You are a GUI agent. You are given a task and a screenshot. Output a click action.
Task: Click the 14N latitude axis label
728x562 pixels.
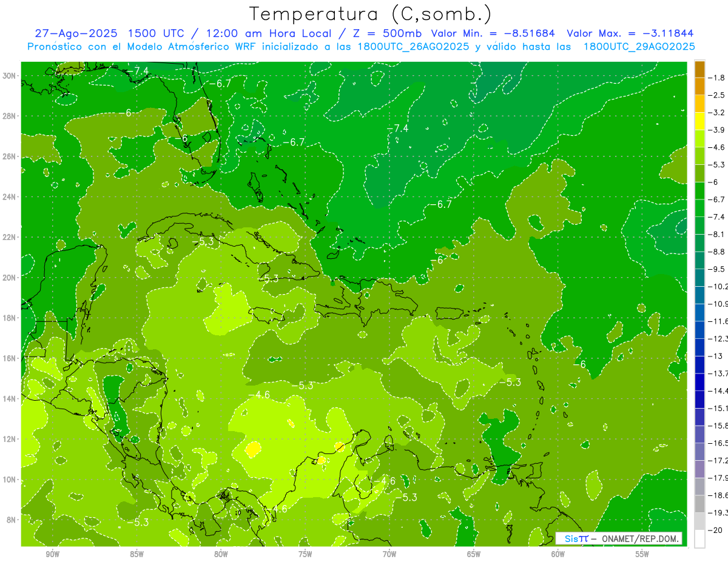pos(10,398)
